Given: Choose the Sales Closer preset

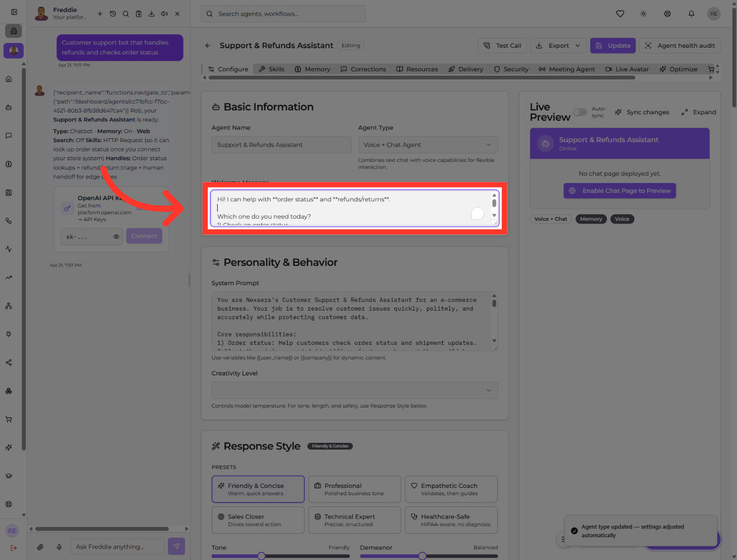Looking at the screenshot, I should coord(258,520).
